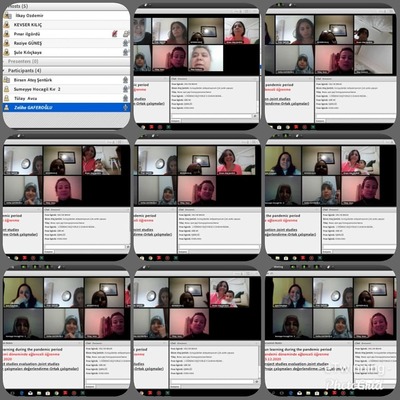Select İlkay Özdemir in the attendee list
The height and width of the screenshot is (400, 400).
(66, 16)
